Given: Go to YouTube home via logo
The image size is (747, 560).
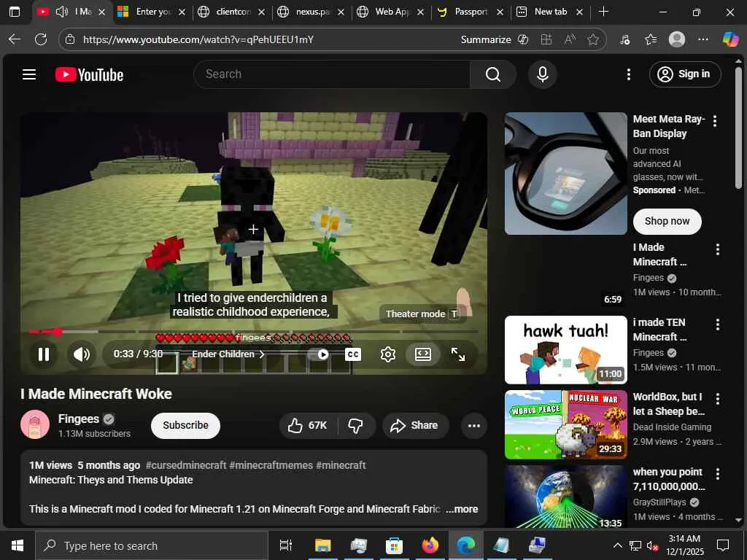Looking at the screenshot, I should (x=89, y=75).
